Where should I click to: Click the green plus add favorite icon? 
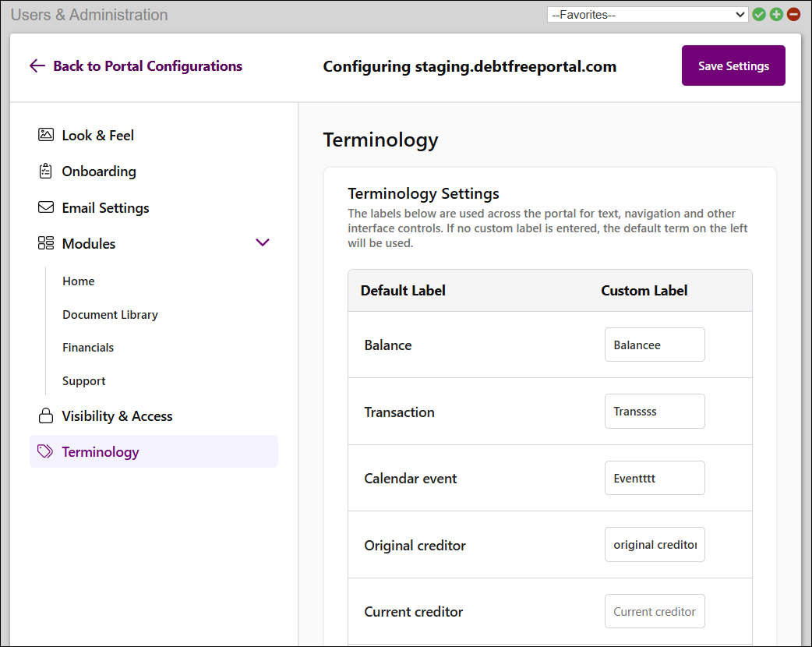[776, 14]
